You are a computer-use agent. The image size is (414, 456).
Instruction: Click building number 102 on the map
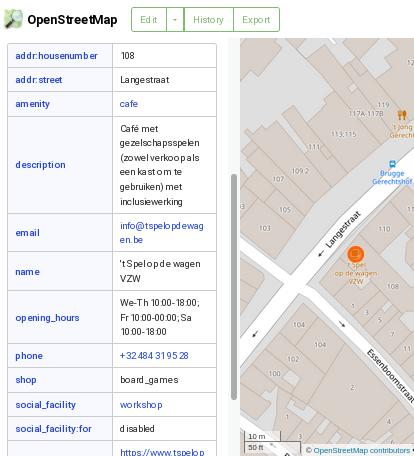tap(293, 359)
